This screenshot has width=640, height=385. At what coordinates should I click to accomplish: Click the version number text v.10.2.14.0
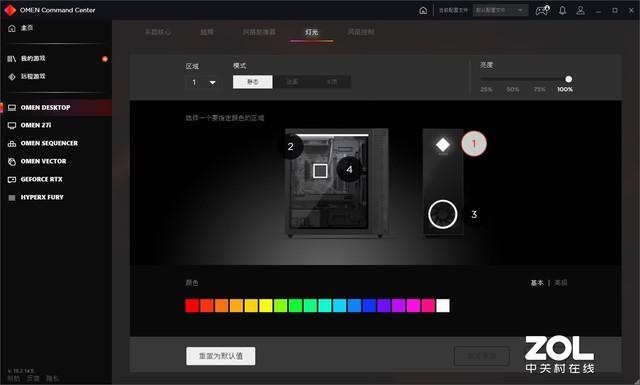click(21, 371)
